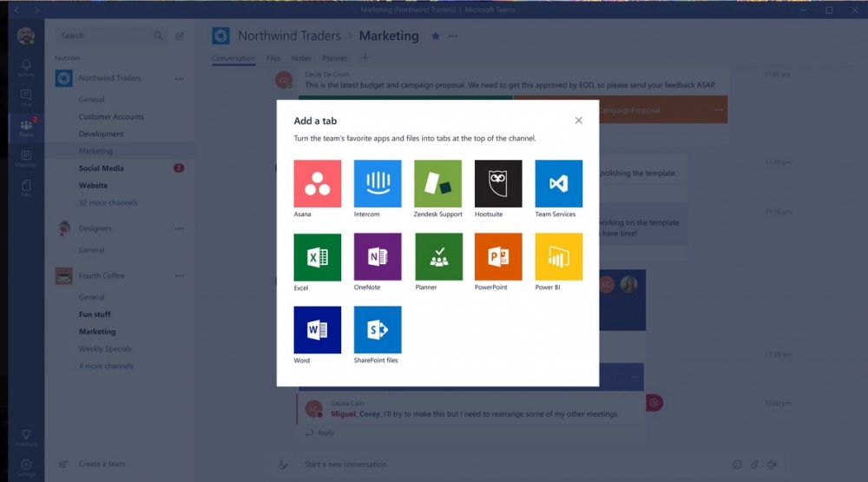Open Fourth Coffee team header
868x482 pixels.
[x=102, y=275]
